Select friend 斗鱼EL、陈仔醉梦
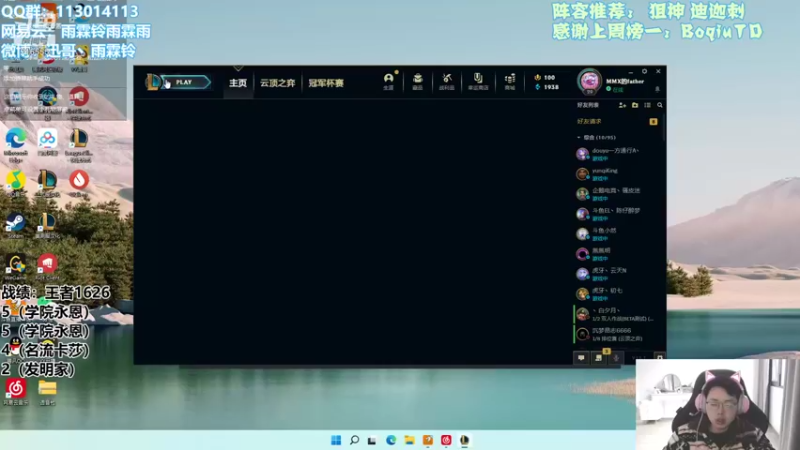 617,214
